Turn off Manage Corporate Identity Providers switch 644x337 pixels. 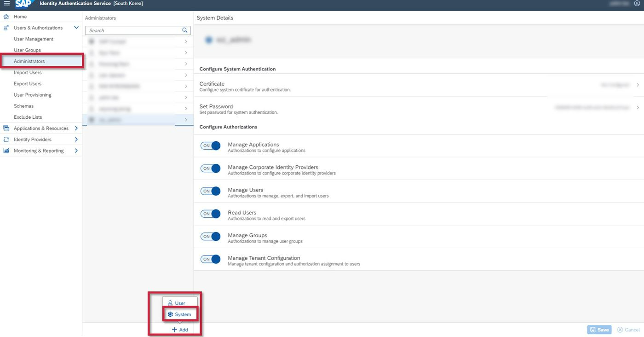click(x=211, y=168)
